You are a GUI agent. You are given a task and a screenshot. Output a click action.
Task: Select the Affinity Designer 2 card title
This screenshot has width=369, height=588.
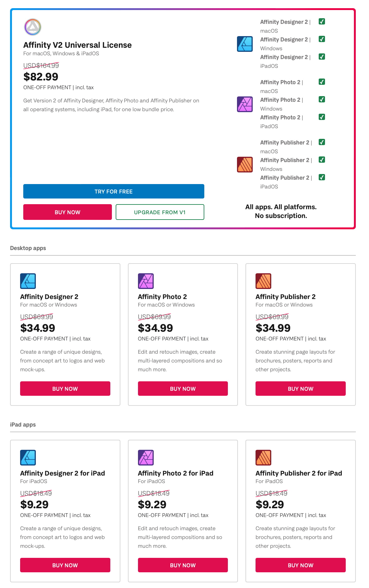49,297
